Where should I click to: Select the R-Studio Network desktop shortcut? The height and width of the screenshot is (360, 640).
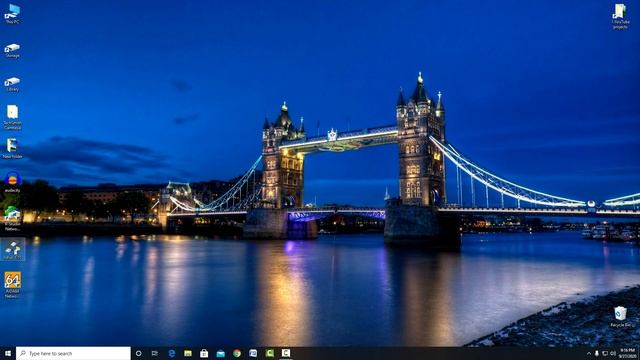pos(12,218)
